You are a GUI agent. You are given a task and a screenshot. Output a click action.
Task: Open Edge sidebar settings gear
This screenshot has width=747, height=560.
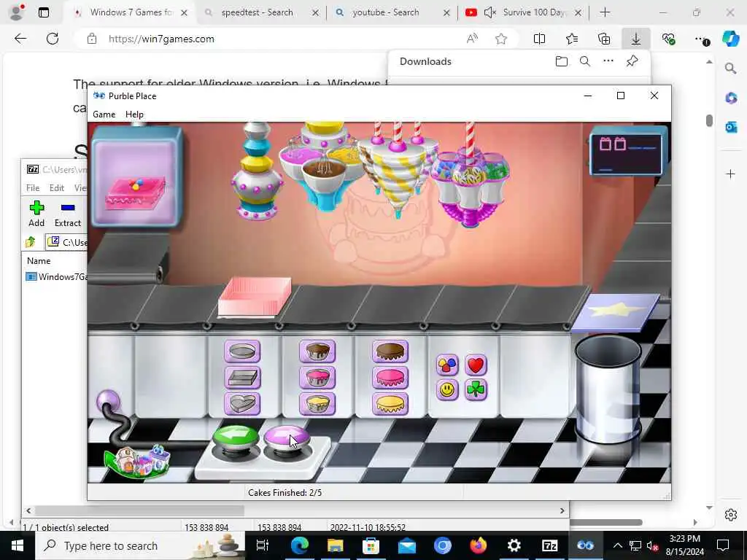point(731,515)
